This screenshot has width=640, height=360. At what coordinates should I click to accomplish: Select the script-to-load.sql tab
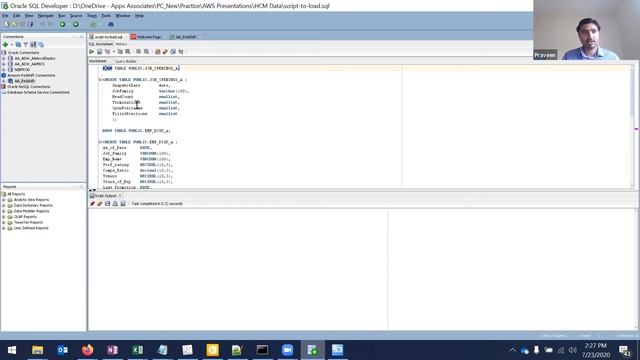[x=108, y=37]
